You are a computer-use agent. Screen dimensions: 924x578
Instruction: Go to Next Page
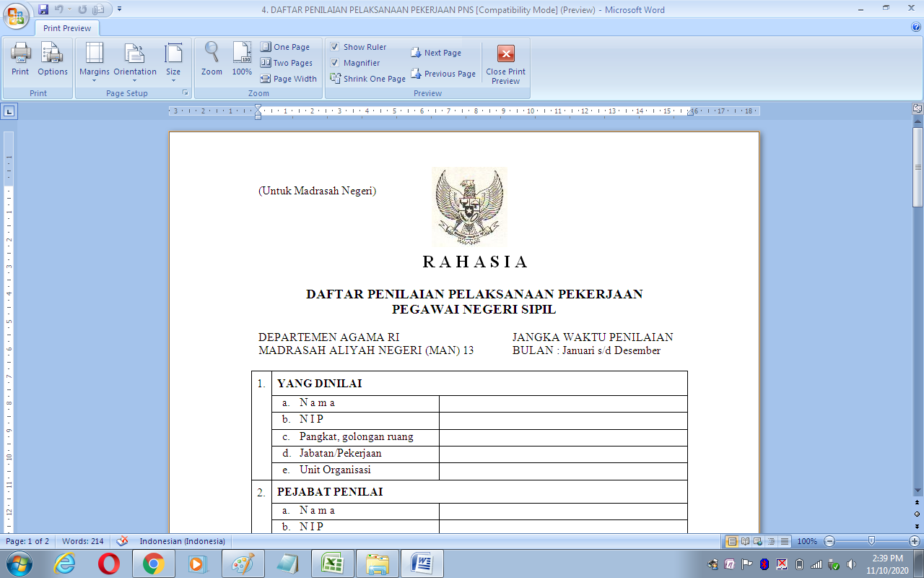point(443,52)
